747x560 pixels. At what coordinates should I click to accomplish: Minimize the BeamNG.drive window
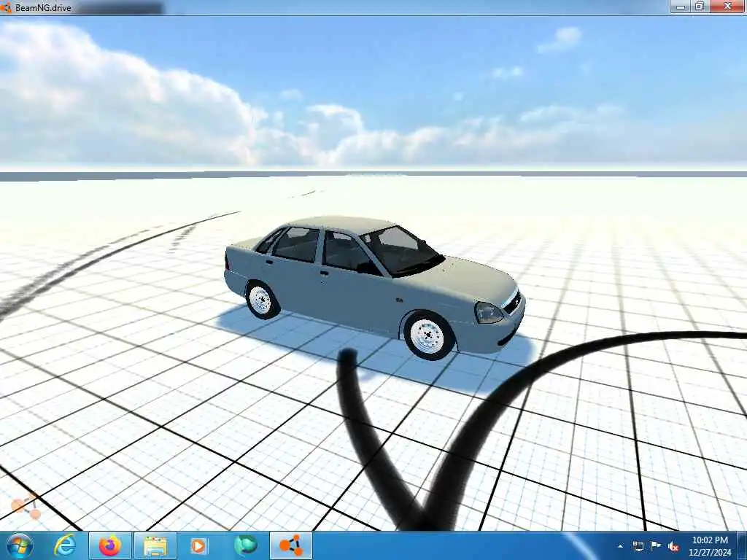click(x=681, y=7)
